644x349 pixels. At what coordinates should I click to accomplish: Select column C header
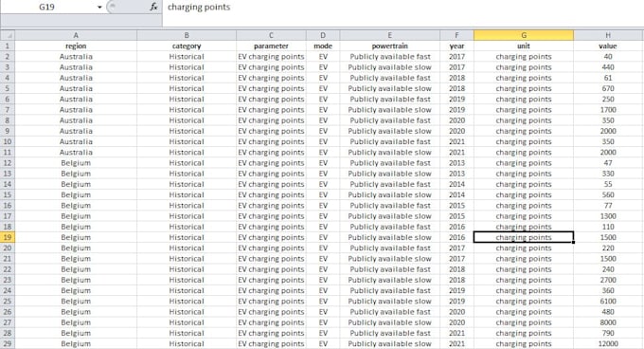[x=271, y=35]
